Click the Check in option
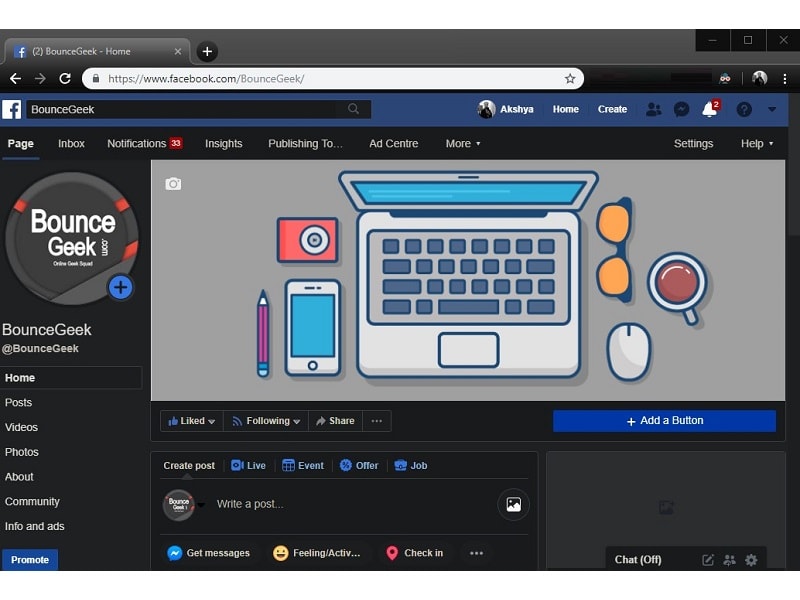 tap(415, 553)
